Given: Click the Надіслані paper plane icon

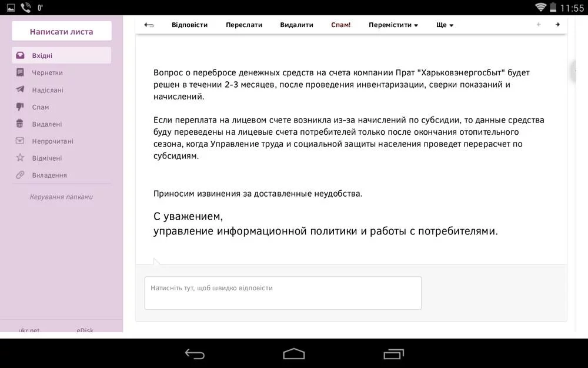Looking at the screenshot, I should pyautogui.click(x=20, y=89).
